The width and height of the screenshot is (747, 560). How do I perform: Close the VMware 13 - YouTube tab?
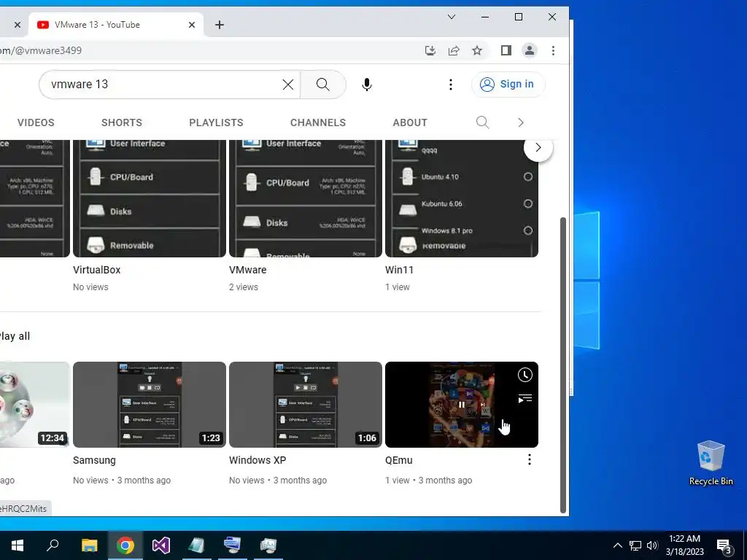[192, 25]
